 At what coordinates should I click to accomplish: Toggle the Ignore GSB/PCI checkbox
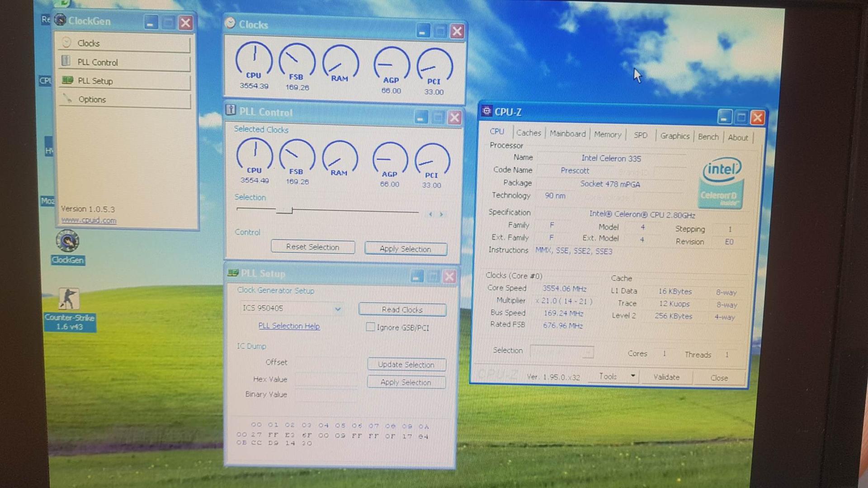370,327
